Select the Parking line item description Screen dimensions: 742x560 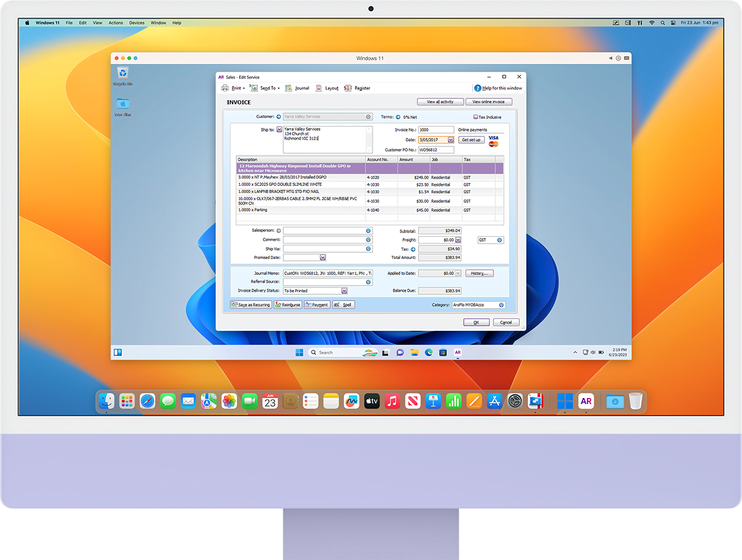pyautogui.click(x=301, y=210)
